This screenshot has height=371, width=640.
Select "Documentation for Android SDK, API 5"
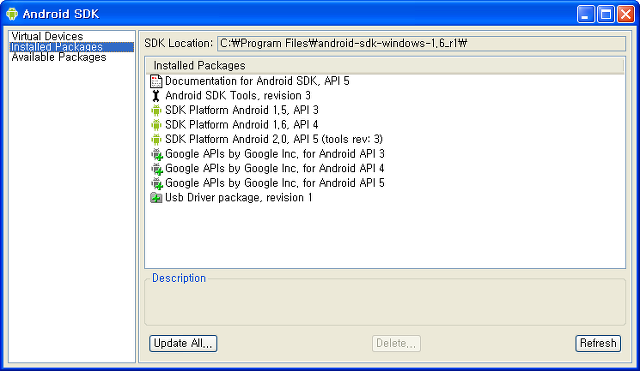coord(257,81)
